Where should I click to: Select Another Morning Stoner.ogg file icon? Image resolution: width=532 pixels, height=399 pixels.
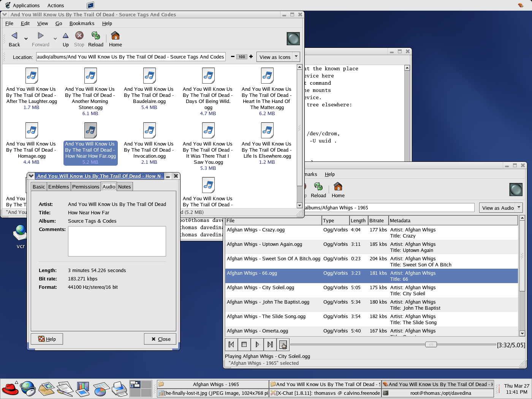point(90,76)
